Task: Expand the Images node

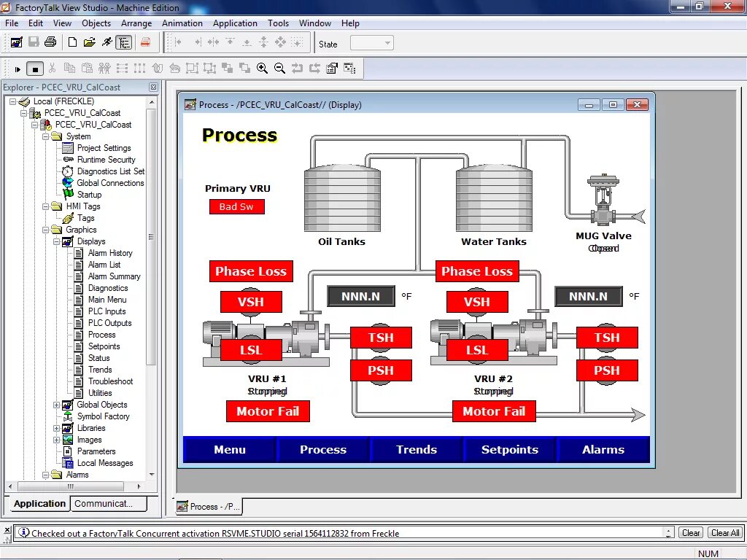Action: click(56, 440)
